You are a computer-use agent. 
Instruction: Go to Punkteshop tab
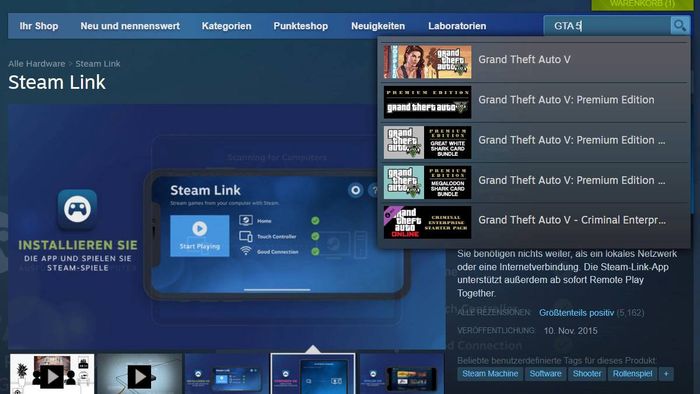[x=300, y=26]
